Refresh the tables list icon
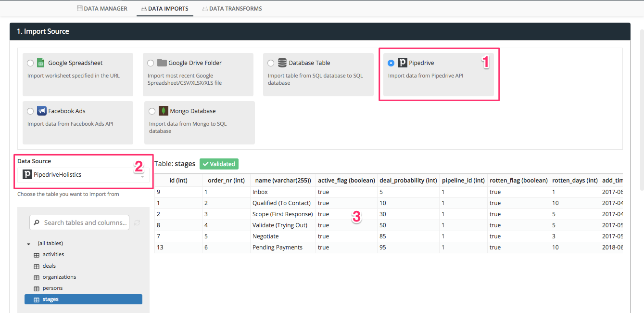The width and height of the screenshot is (644, 313). (137, 222)
